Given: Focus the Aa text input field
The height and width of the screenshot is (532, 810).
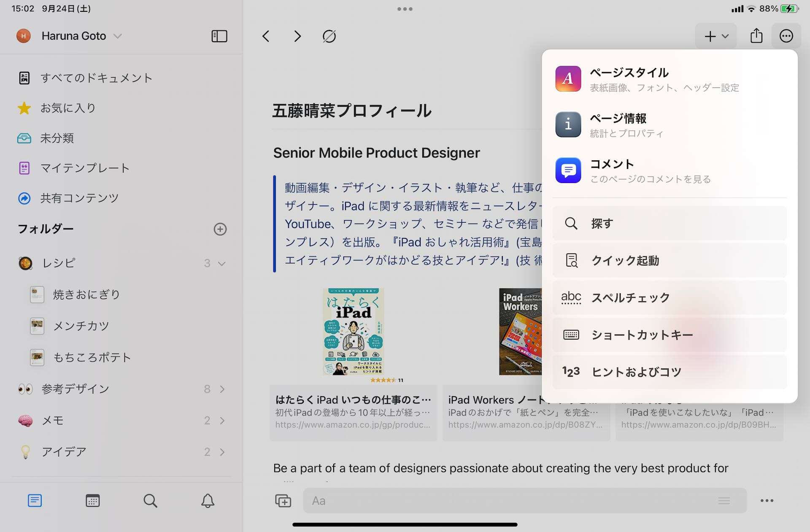Looking at the screenshot, I should tap(525, 501).
